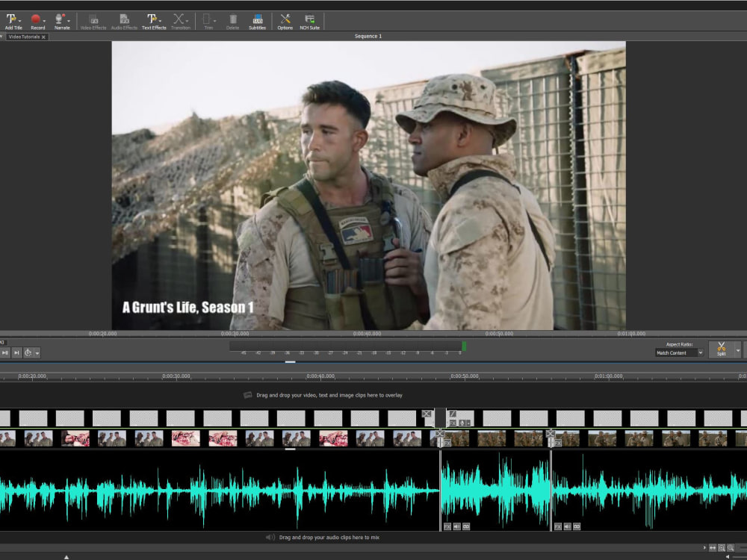
Task: Click the fade icon on the overlay clip
Action: (453, 414)
